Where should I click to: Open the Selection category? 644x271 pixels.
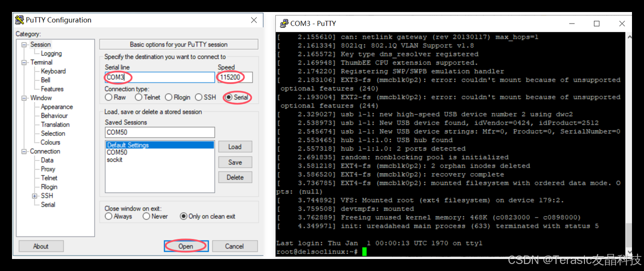[53, 133]
